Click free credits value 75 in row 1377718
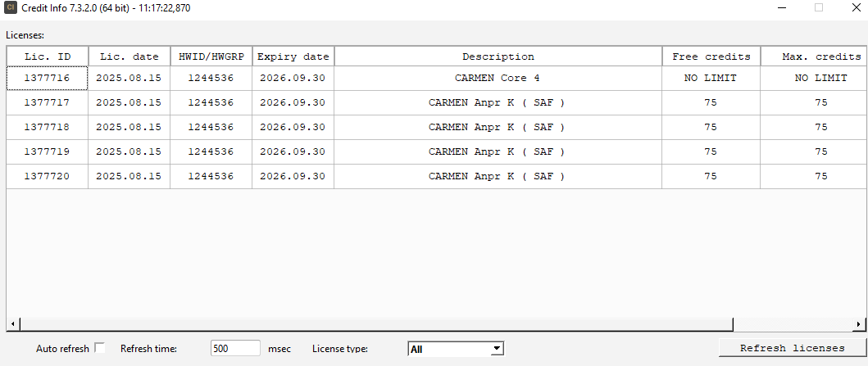This screenshot has width=868, height=366. pos(711,127)
